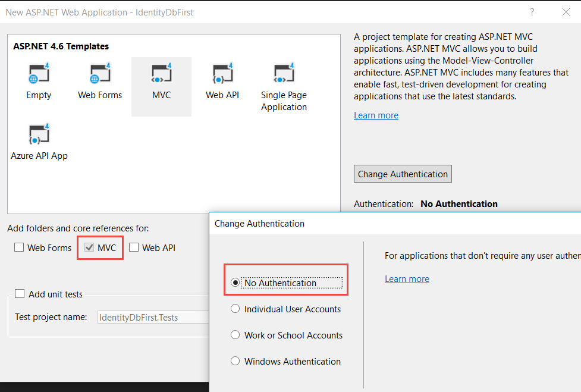Select the Web API template icon
The image size is (581, 392).
coord(222,73)
